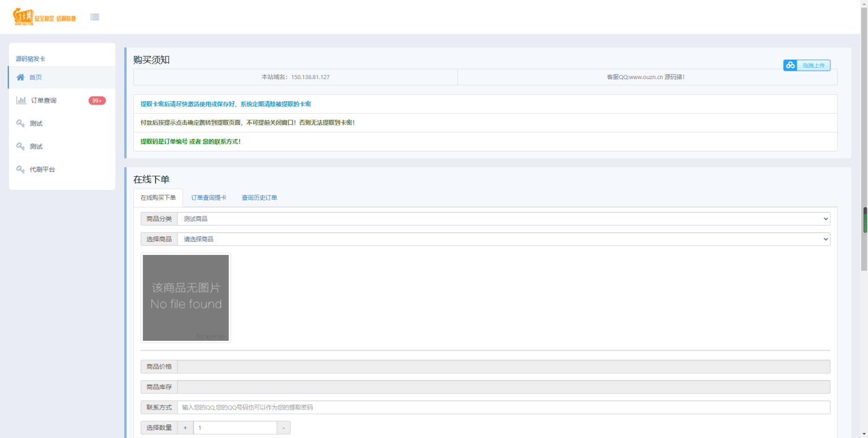Image resolution: width=868 pixels, height=438 pixels.
Task: Switch to the 订单查询提卡 tab
Action: coord(209,198)
